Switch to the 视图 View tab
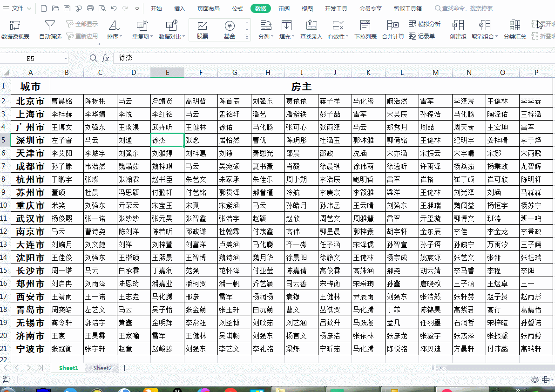Screen dimensions: 555x392 [307, 8]
